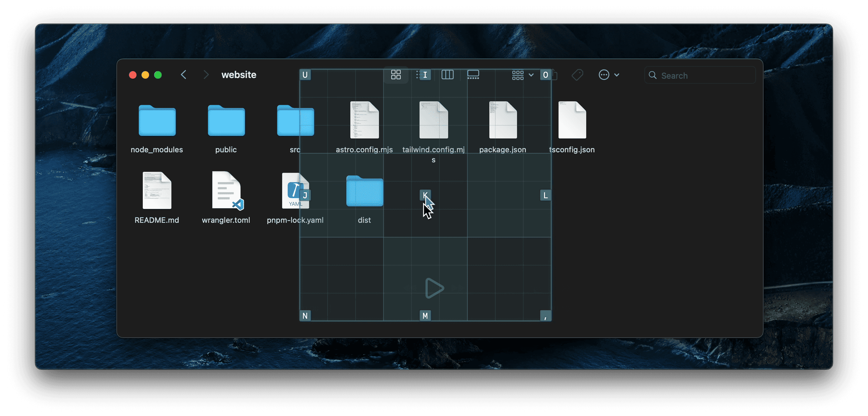Image resolution: width=868 pixels, height=416 pixels.
Task: Expand chevron beside the action menu
Action: 617,75
